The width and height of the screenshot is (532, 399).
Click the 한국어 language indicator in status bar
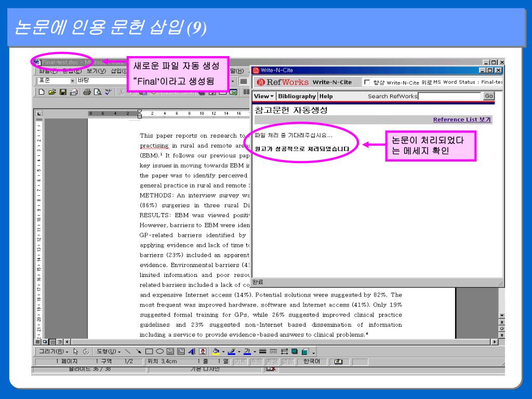click(312, 362)
